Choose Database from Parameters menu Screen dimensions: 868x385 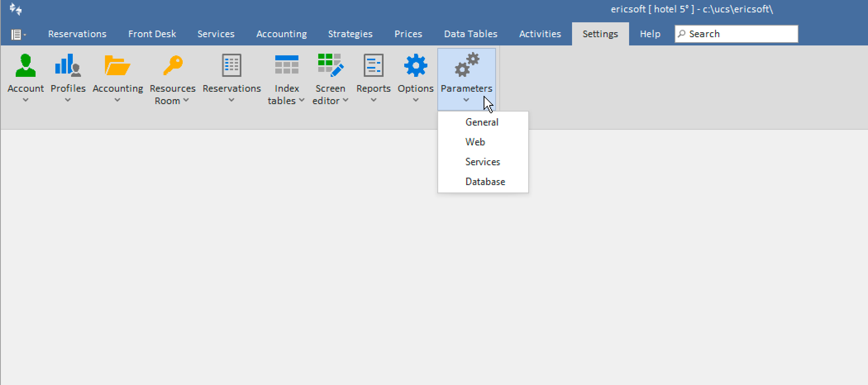point(483,182)
